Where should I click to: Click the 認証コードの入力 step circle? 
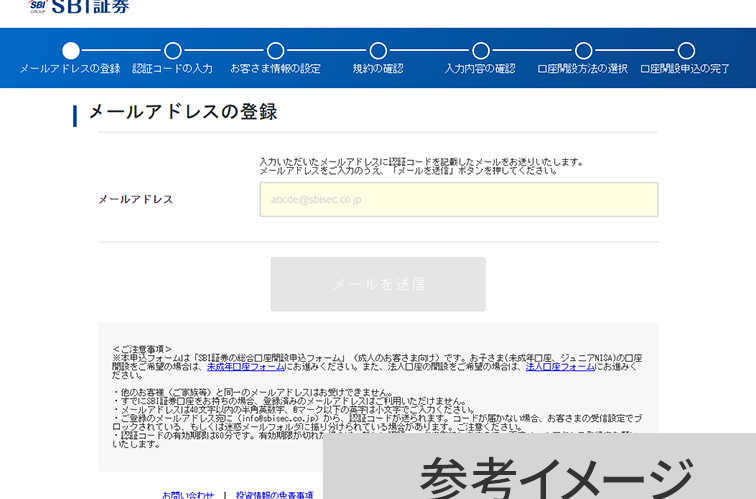[x=173, y=51]
